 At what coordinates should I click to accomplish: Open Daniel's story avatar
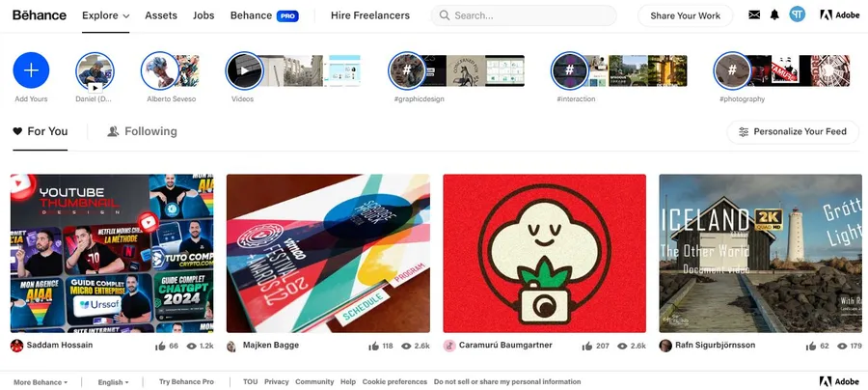pyautogui.click(x=95, y=70)
